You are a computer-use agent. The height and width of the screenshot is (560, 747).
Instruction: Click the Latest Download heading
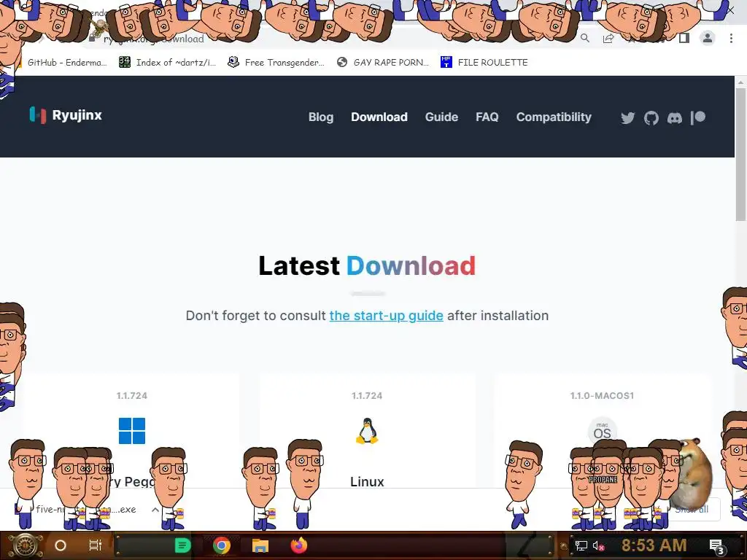pyautogui.click(x=367, y=265)
